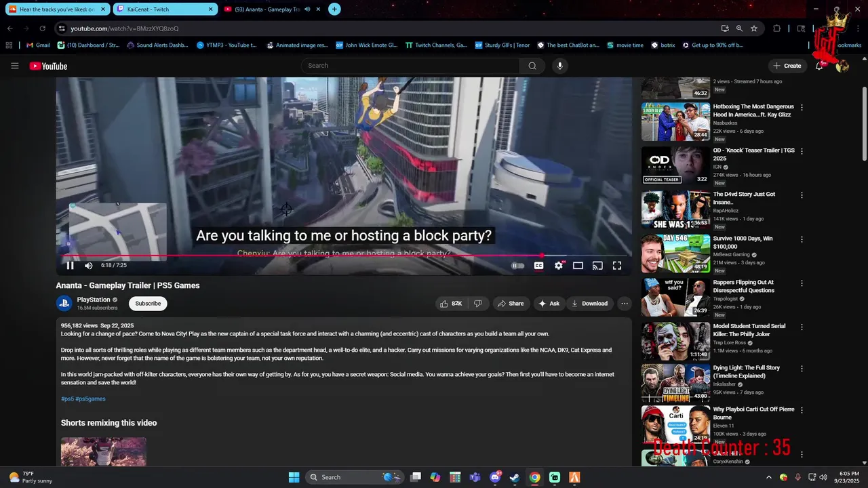Open the YTMP3 YouTube bookmark
This screenshot has height=488, width=868.
(x=226, y=45)
